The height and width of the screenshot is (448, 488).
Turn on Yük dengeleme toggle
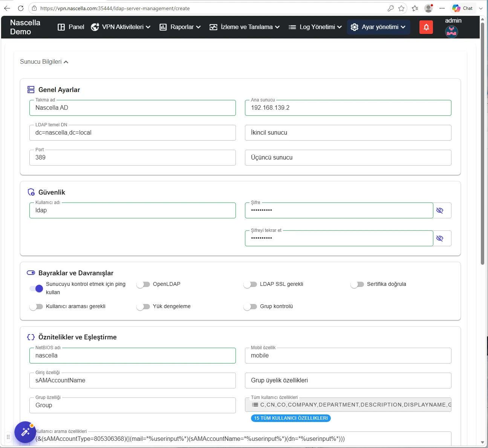tap(143, 307)
